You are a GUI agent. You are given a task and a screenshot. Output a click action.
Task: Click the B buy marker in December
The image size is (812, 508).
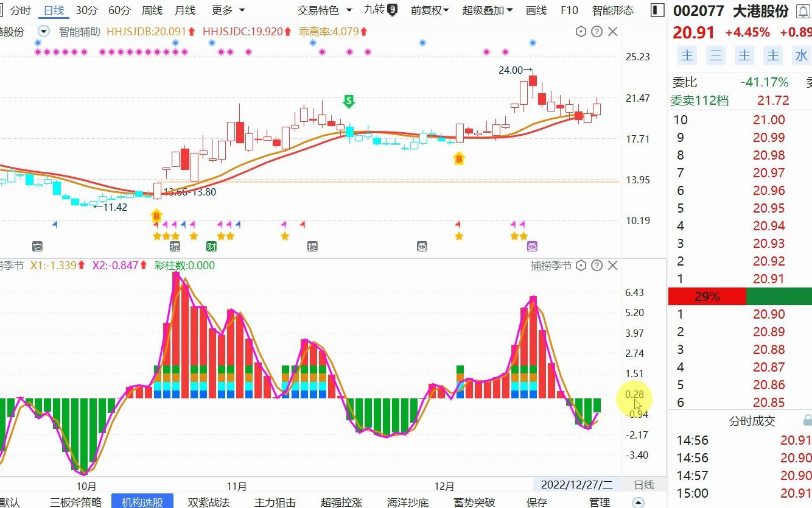coord(459,159)
